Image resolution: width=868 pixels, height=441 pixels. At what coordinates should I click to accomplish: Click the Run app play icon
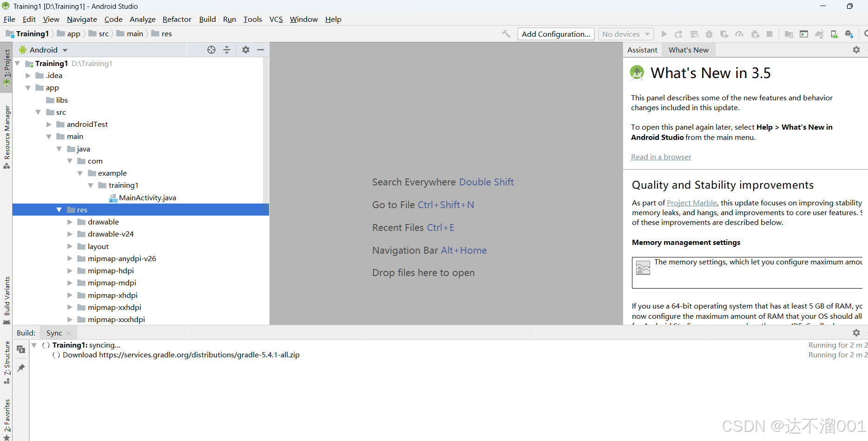coord(664,34)
